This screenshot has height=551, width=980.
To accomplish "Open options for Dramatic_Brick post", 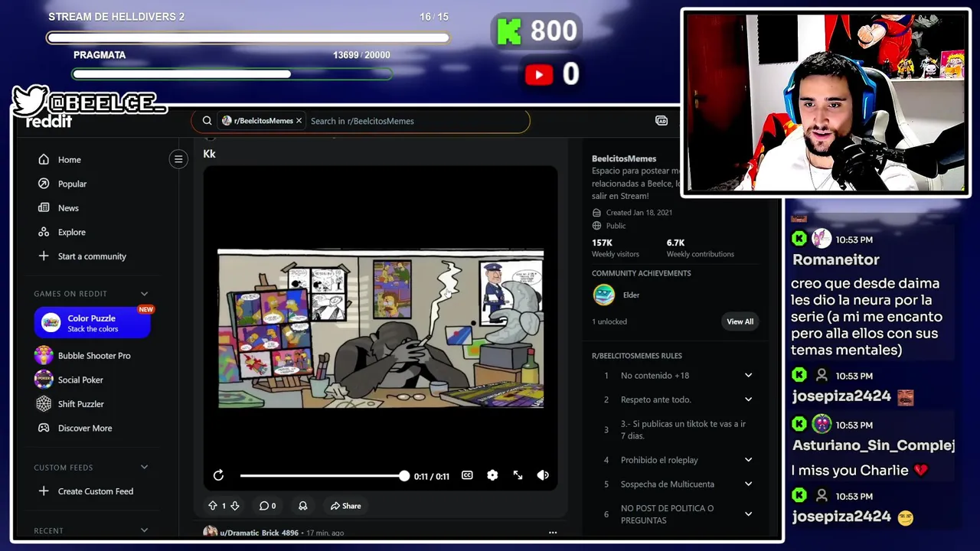I will pos(553,533).
